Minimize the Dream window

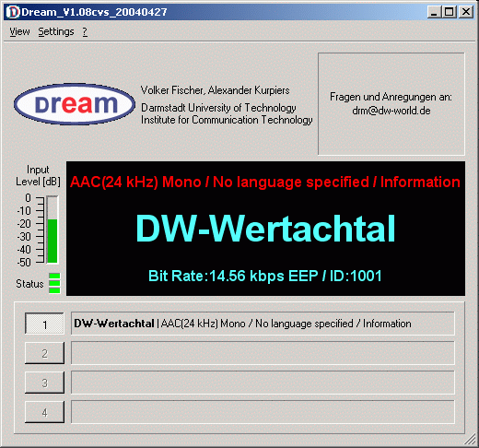click(x=434, y=12)
